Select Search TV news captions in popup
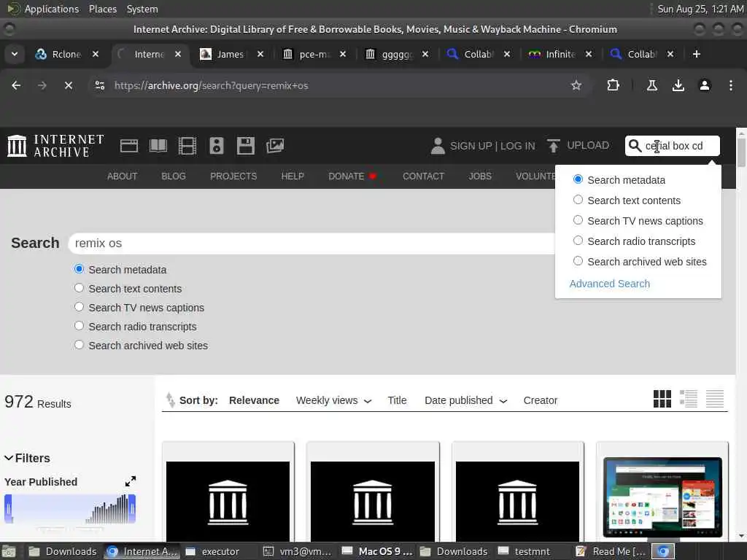 point(578,220)
